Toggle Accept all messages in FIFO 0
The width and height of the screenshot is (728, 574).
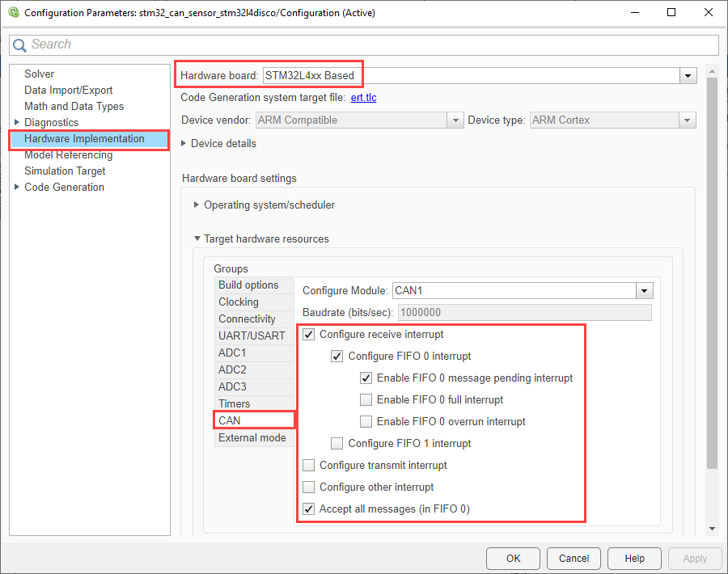(x=309, y=509)
